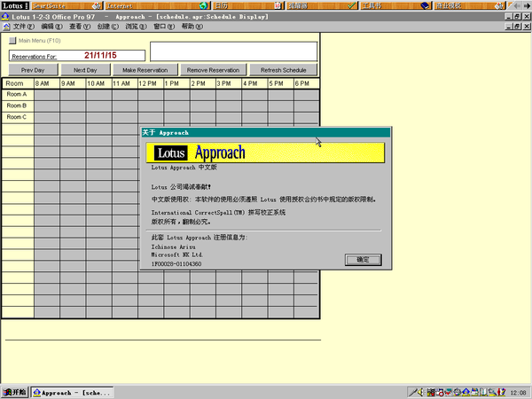Click the Main Menu (F10) square button
532x399 pixels.
pos(12,41)
